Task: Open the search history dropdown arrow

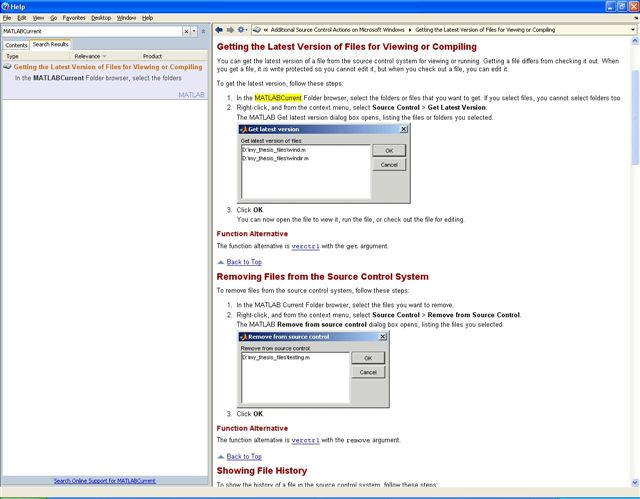Action: pos(195,31)
